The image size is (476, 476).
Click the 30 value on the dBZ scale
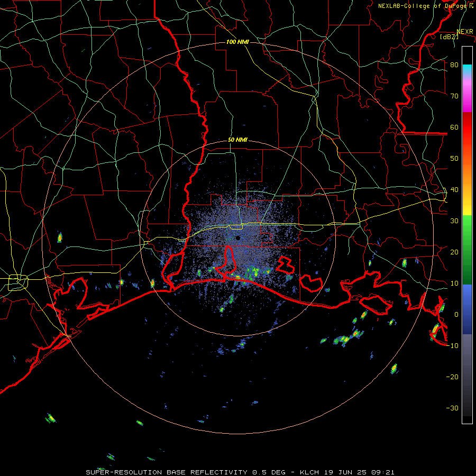tap(454, 221)
